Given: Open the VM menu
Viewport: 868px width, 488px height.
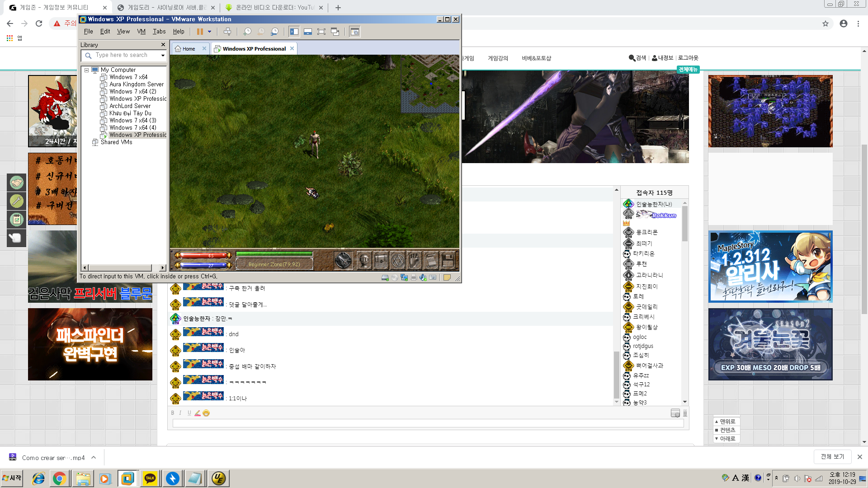Looking at the screenshot, I should [141, 32].
